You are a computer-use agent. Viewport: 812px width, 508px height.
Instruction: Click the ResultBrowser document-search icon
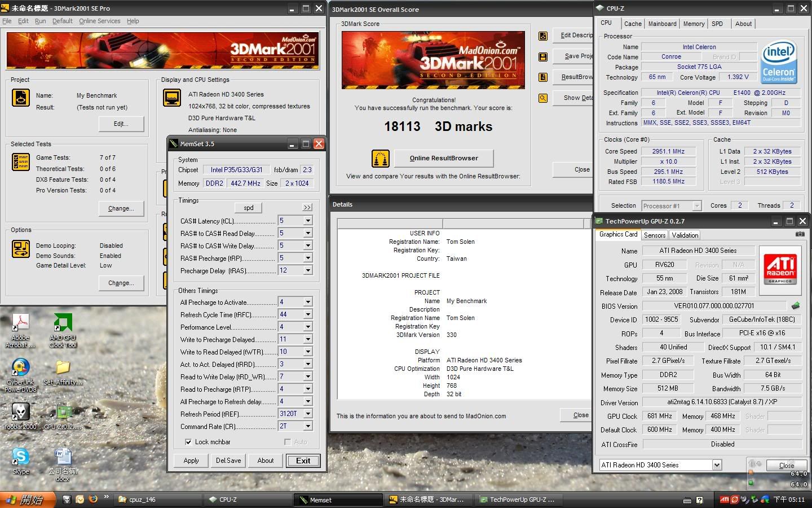pos(543,77)
